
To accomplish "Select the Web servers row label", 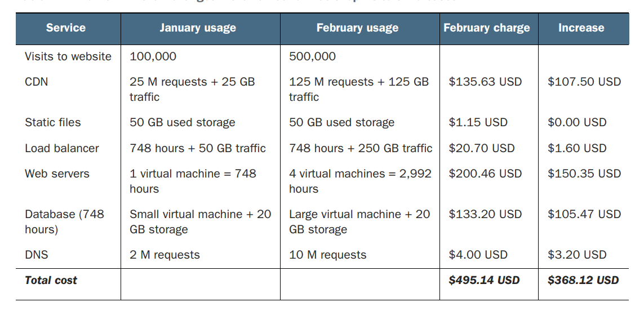I will coord(57,174).
